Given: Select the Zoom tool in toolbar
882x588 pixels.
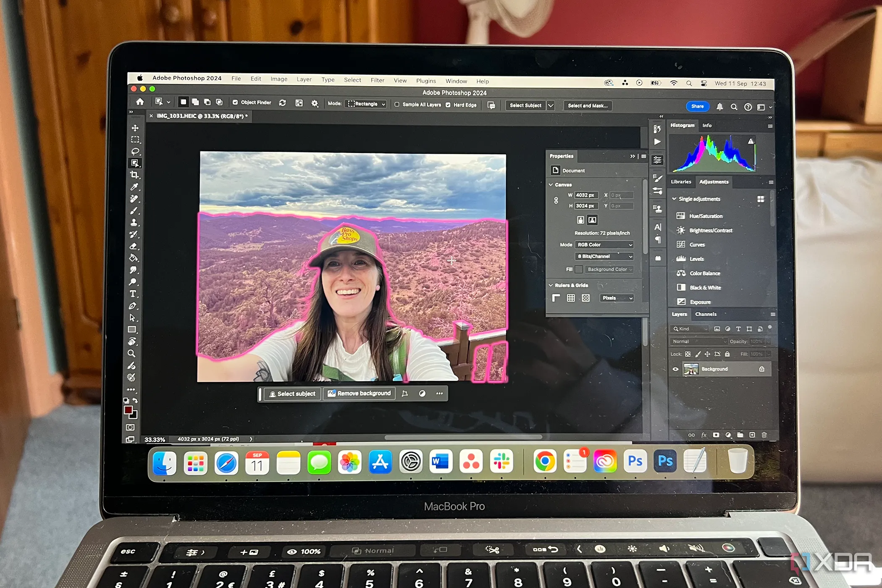Looking at the screenshot, I should tap(131, 353).
